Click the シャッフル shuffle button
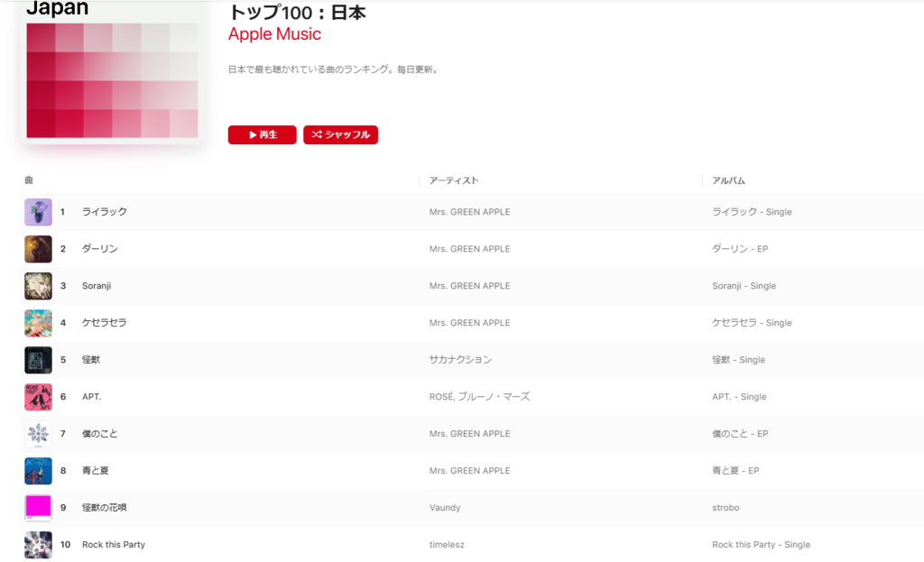 [x=340, y=135]
